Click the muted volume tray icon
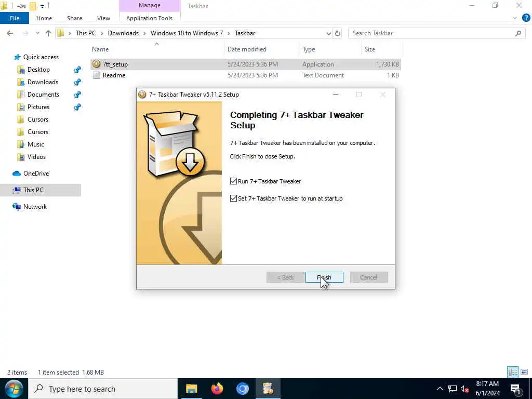This screenshot has height=399, width=532. tap(464, 389)
